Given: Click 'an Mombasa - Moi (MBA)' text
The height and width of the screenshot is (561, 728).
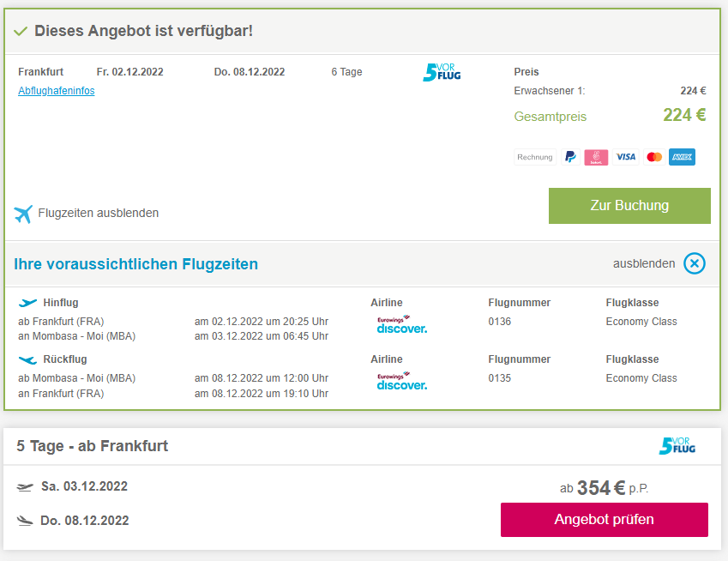Looking at the screenshot, I should pos(76,336).
